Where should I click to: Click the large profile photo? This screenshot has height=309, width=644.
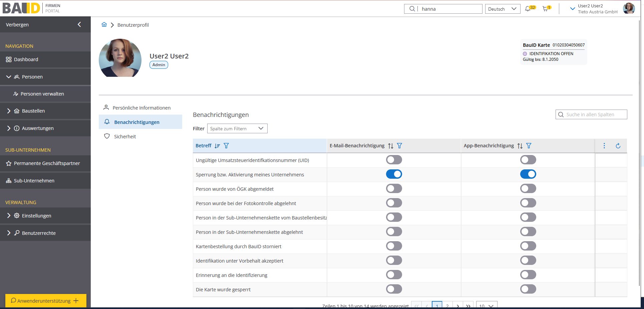pos(120,58)
